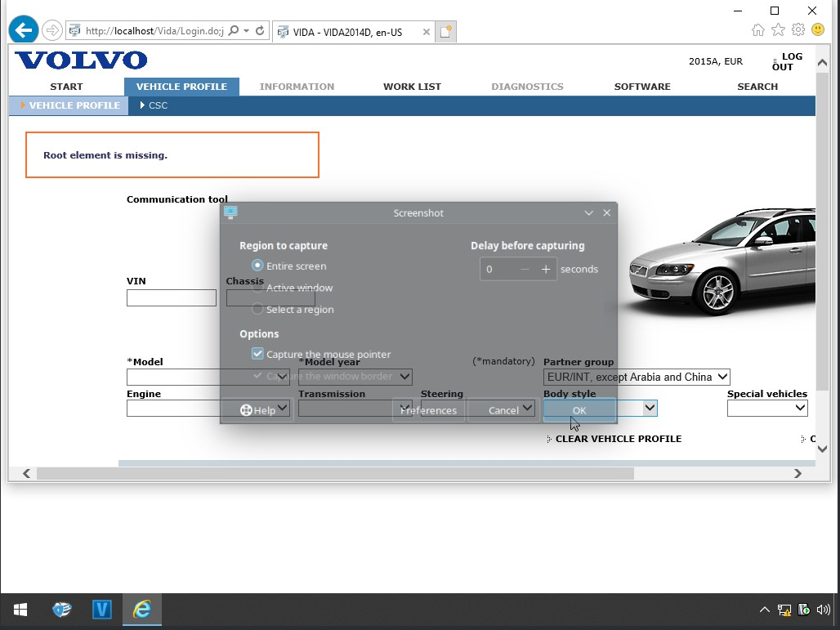Launch VIDA app from the taskbar
The image size is (840, 630).
click(101, 610)
